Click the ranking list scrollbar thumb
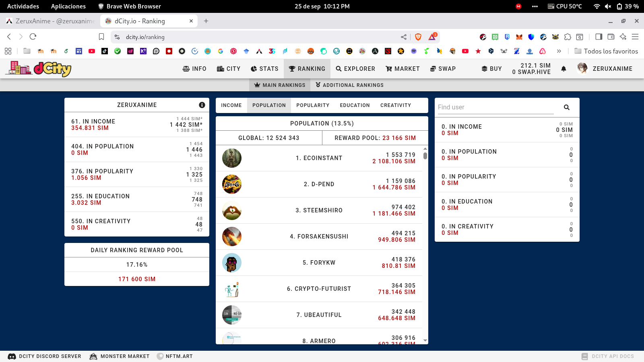 coord(425,156)
